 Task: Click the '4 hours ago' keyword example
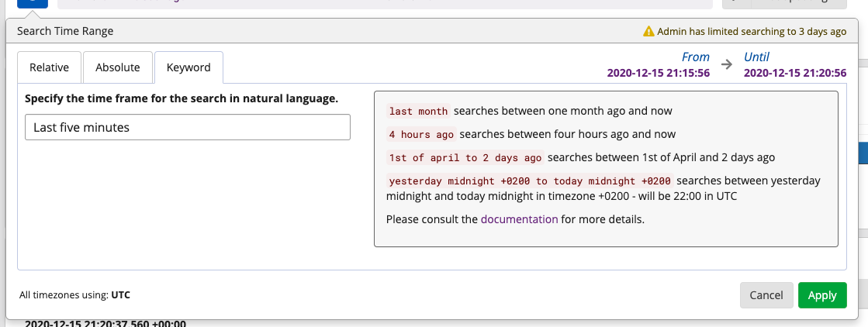pos(421,135)
